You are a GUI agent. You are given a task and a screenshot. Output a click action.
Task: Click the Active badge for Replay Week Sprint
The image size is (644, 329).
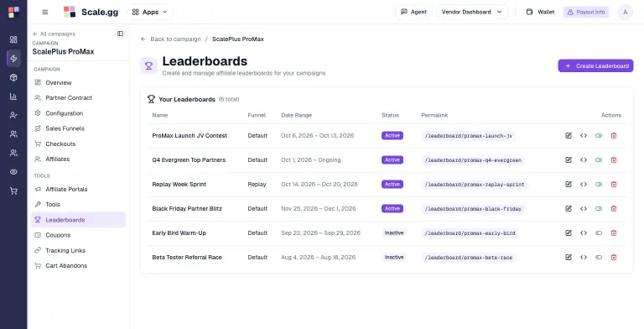(x=392, y=185)
